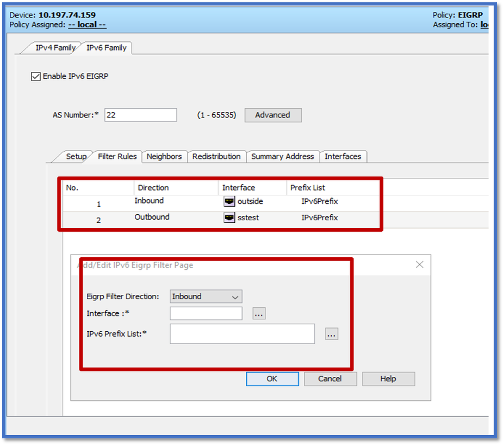
Task: Click the Assigned To link in the header
Action: [x=484, y=25]
